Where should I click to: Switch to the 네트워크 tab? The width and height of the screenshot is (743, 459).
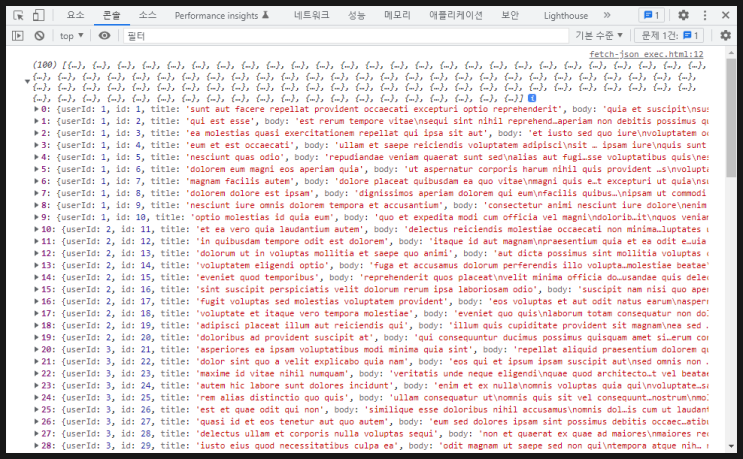[x=311, y=15]
